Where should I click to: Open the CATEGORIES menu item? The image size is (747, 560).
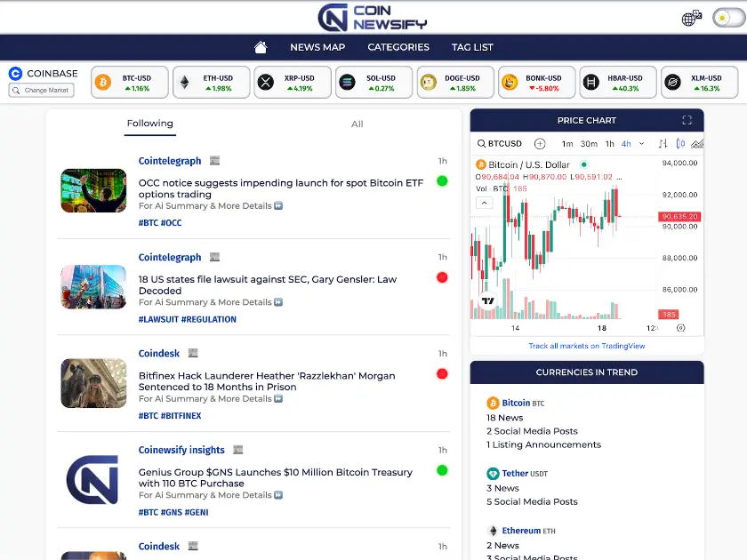(x=398, y=47)
